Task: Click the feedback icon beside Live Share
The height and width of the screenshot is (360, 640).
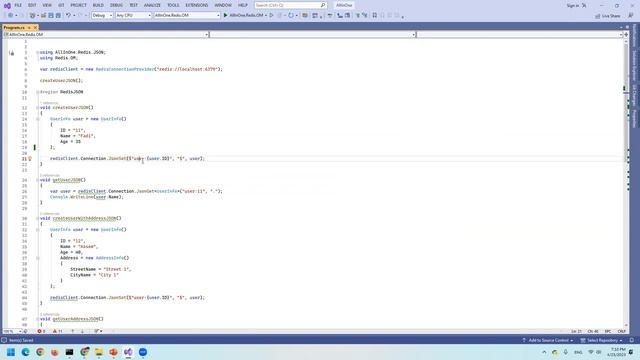Action: pyautogui.click(x=631, y=16)
